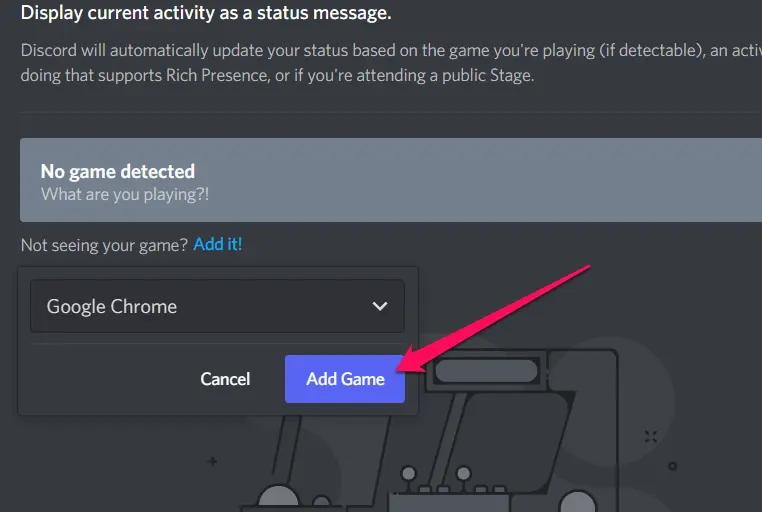The image size is (762, 512).
Task: Click the blue Add Game button
Action: [x=345, y=379]
